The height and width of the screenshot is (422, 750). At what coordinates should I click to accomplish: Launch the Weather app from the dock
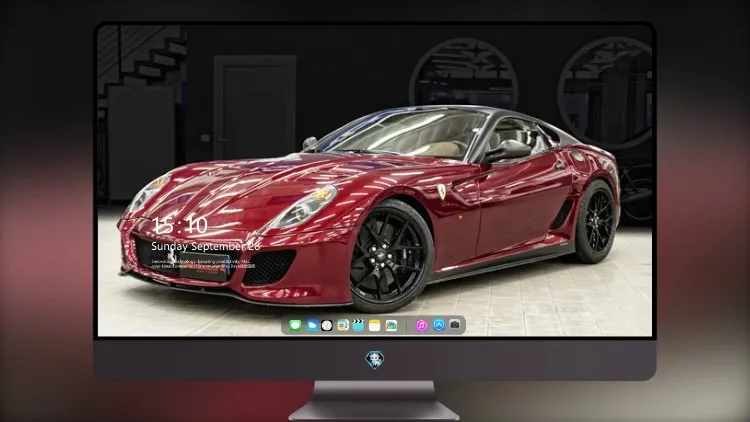click(x=312, y=325)
